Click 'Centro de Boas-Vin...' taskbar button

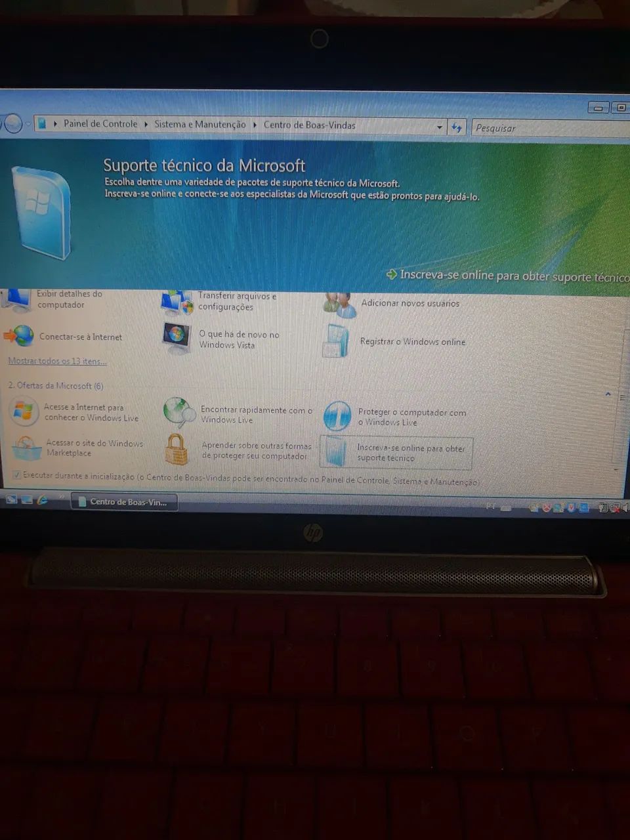[x=124, y=502]
